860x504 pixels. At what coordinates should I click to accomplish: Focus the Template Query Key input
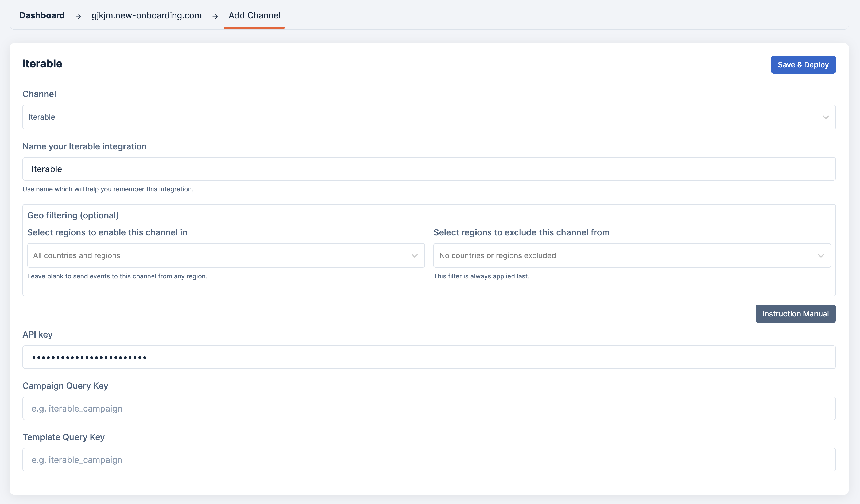[429, 460]
